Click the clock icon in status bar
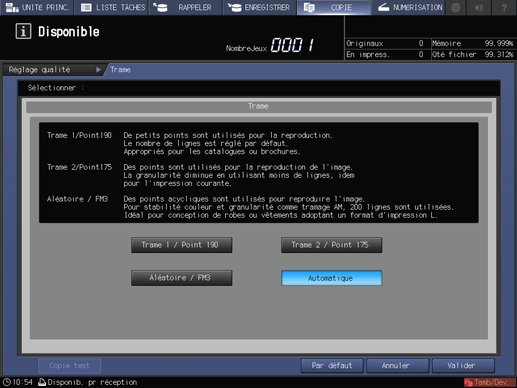Image resolution: width=517 pixels, height=388 pixels. click(6, 382)
